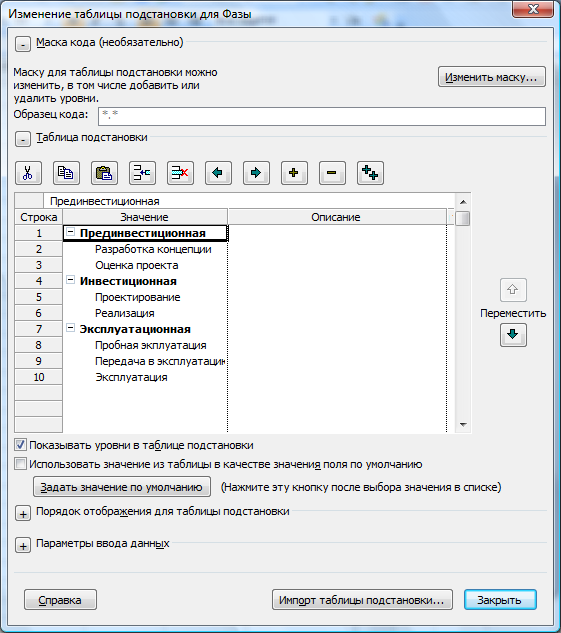Screen dimensions: 561x633
Task: Close the dialog with the red X button
Action: click(x=532, y=9)
